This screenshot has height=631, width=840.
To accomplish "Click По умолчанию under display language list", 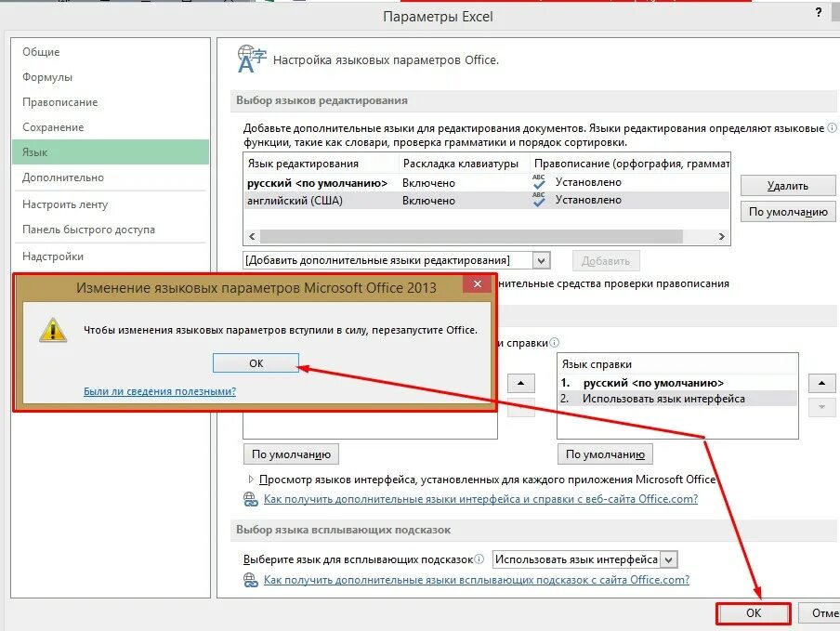I will click(291, 454).
